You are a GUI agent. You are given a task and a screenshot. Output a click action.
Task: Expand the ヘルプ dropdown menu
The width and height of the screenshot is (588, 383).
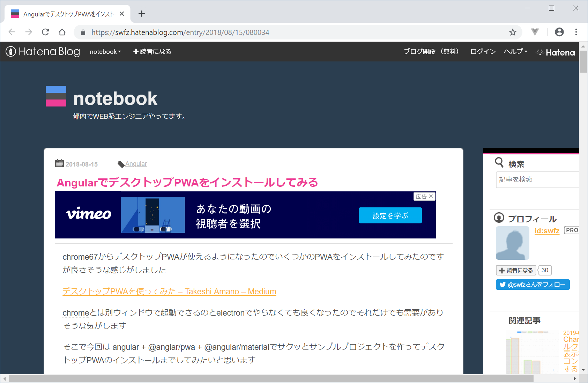[515, 52]
